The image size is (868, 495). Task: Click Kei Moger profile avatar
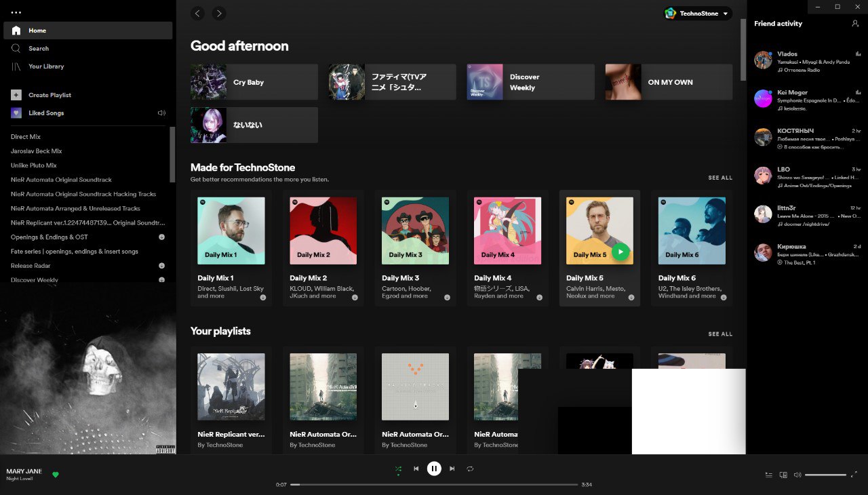(763, 98)
